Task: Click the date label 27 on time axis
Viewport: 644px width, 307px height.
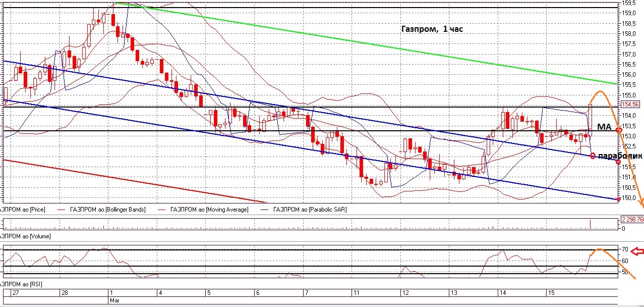Action: pyautogui.click(x=16, y=293)
